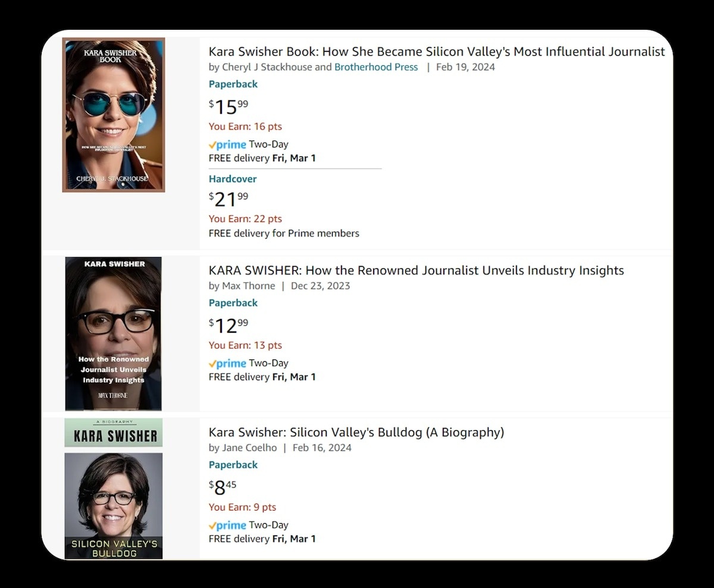Viewport: 714px width, 588px height.
Task: Open the first Kara Swisher Book title link
Action: click(x=436, y=52)
